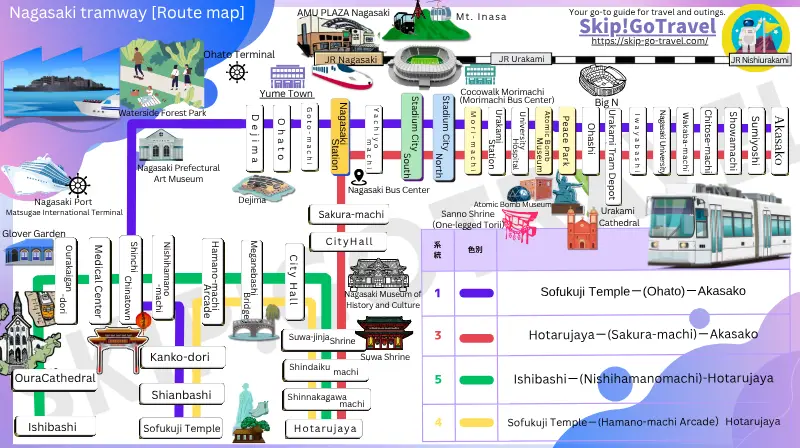The image size is (800, 448).
Task: Click the Atomic Bomb Museum dome icon
Action: click(519, 194)
